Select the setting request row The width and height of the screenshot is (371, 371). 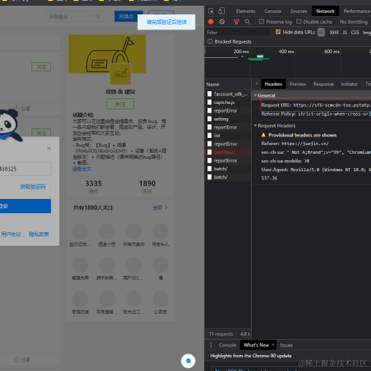point(228,119)
